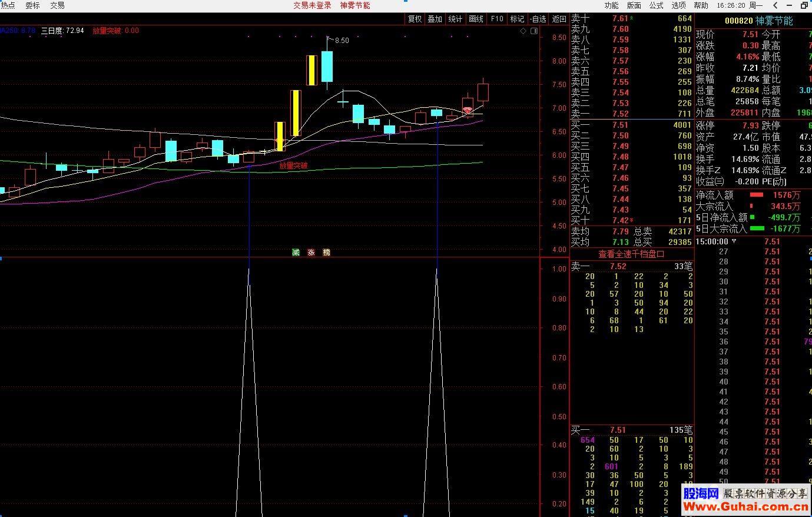
Task: Click the 换手 value 14.69%
Action: coord(745,159)
